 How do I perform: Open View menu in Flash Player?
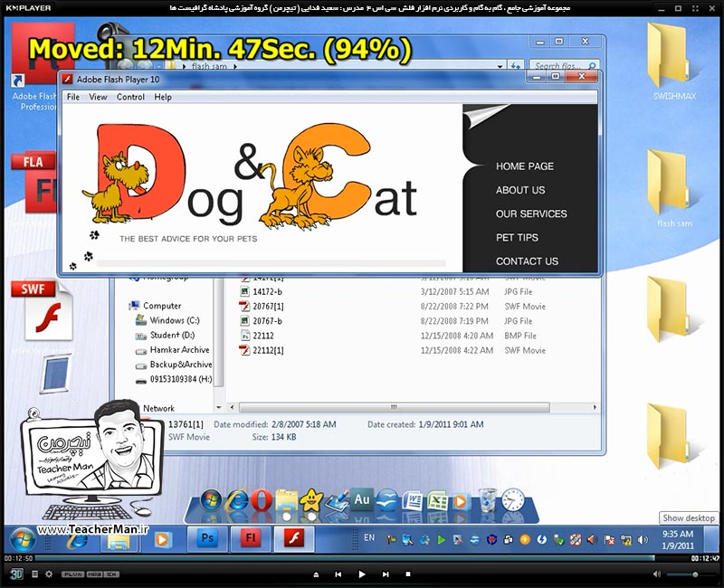pos(98,97)
